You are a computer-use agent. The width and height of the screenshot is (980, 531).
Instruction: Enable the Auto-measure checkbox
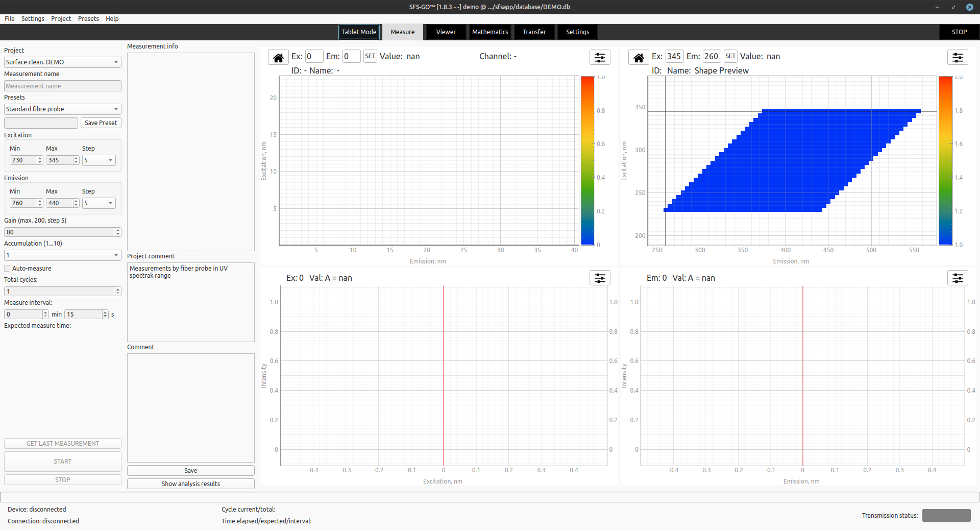coord(7,268)
